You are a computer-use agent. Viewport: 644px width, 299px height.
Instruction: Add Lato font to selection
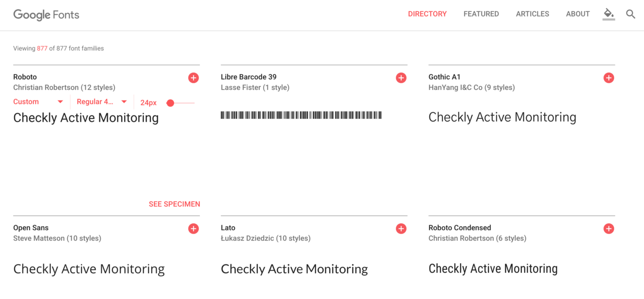[x=401, y=229]
